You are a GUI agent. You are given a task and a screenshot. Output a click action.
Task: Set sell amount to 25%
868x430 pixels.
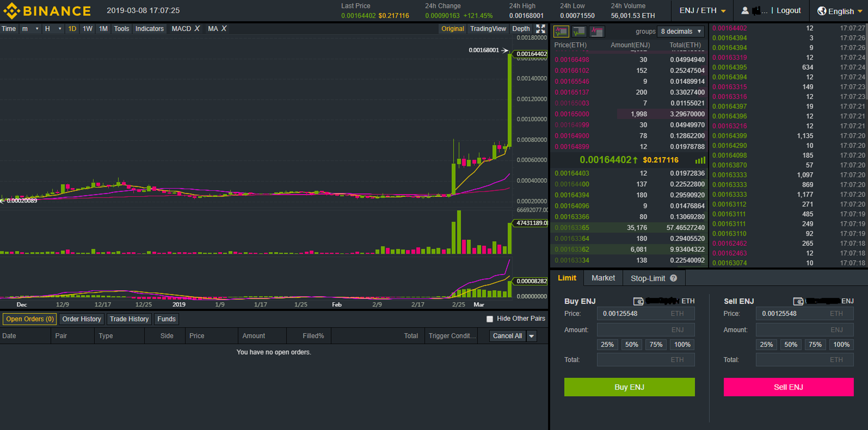[766, 345]
